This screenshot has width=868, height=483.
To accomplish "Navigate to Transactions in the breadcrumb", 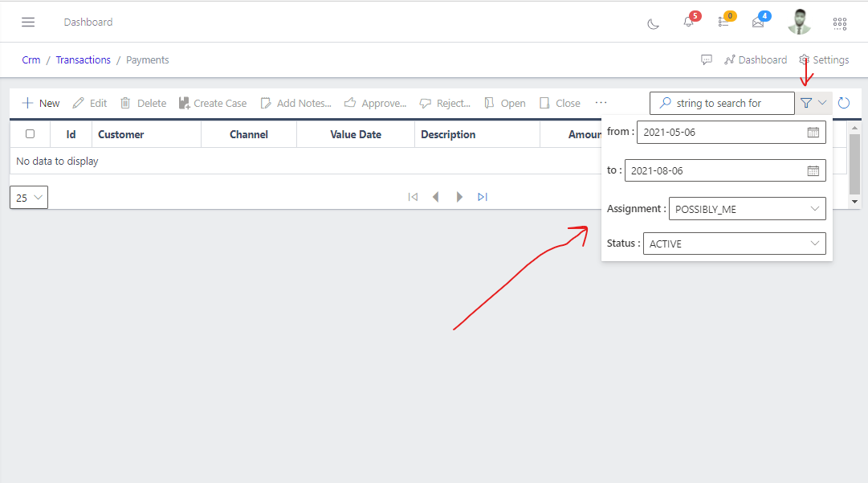I will 83,59.
